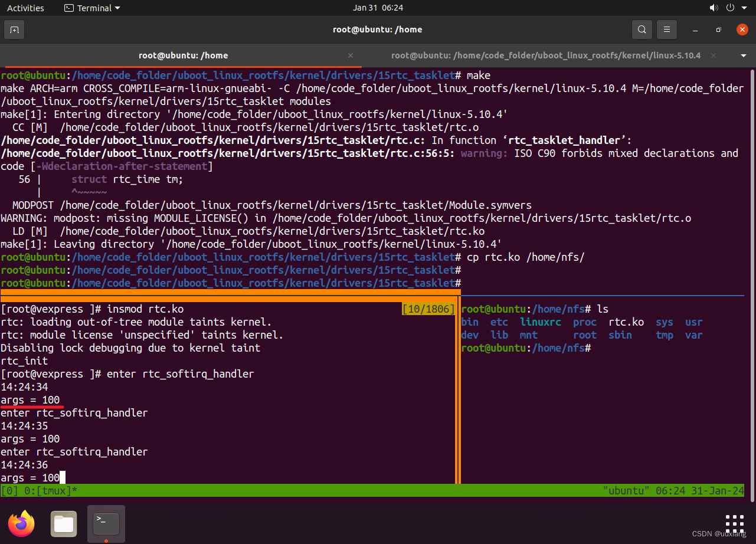Click 'rtc.ko' in the ls listing
The image size is (756, 544).
626,322
